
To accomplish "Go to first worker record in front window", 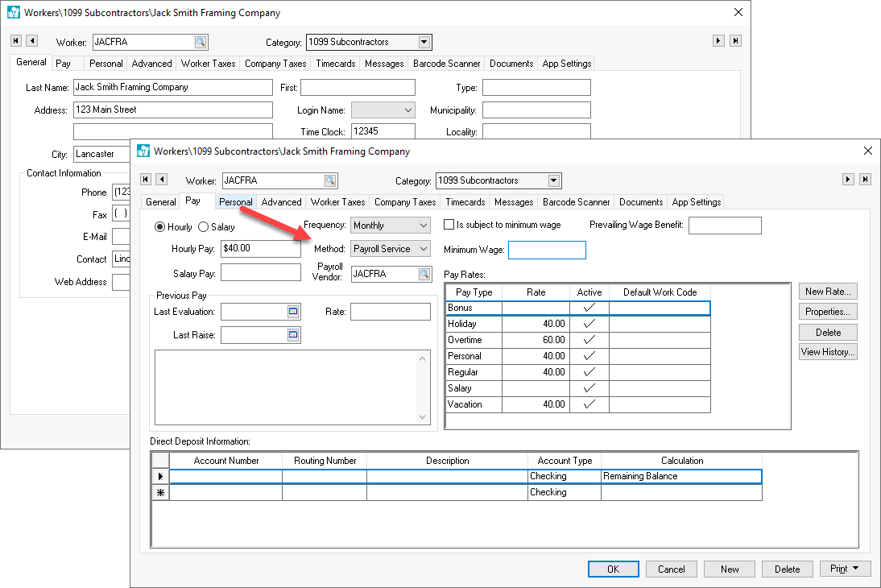I will click(146, 180).
